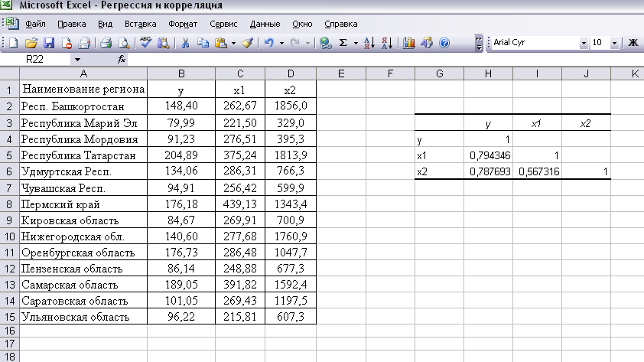This screenshot has width=644, height=362.
Task: Copy selection using the copy icon
Action: 203,43
